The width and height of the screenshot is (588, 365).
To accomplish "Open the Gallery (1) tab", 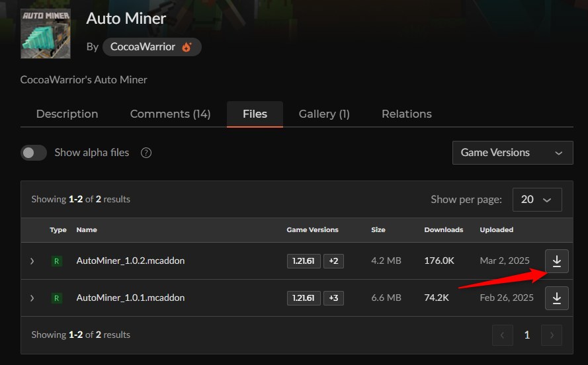I will click(x=324, y=114).
